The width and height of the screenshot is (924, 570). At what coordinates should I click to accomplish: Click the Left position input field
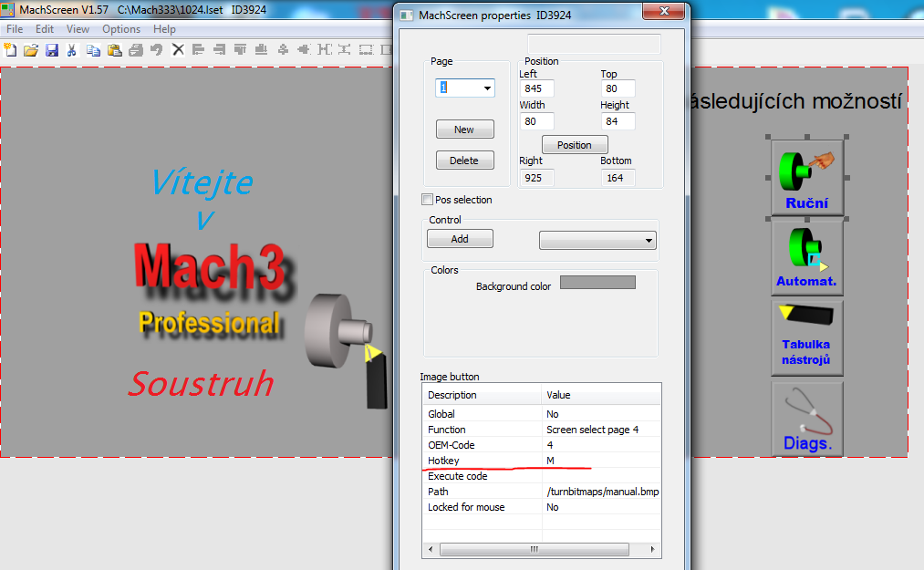tap(537, 89)
